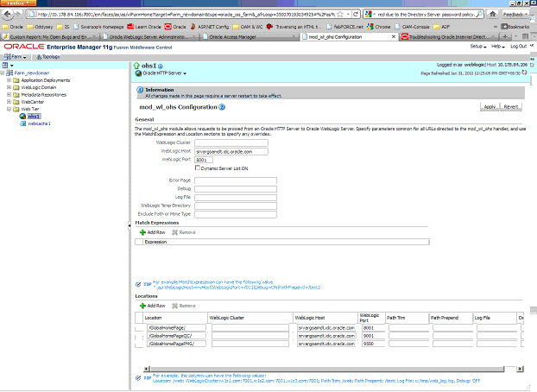Screen dimensions: 537x392
Task: Click the ohs1 info icon
Action: click(x=161, y=66)
